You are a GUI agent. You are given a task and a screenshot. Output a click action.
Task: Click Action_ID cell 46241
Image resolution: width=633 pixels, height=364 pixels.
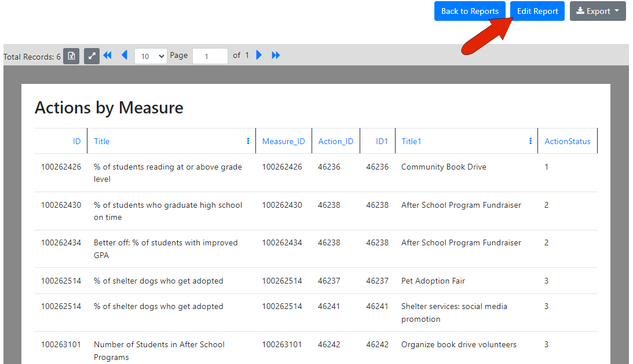coord(329,306)
